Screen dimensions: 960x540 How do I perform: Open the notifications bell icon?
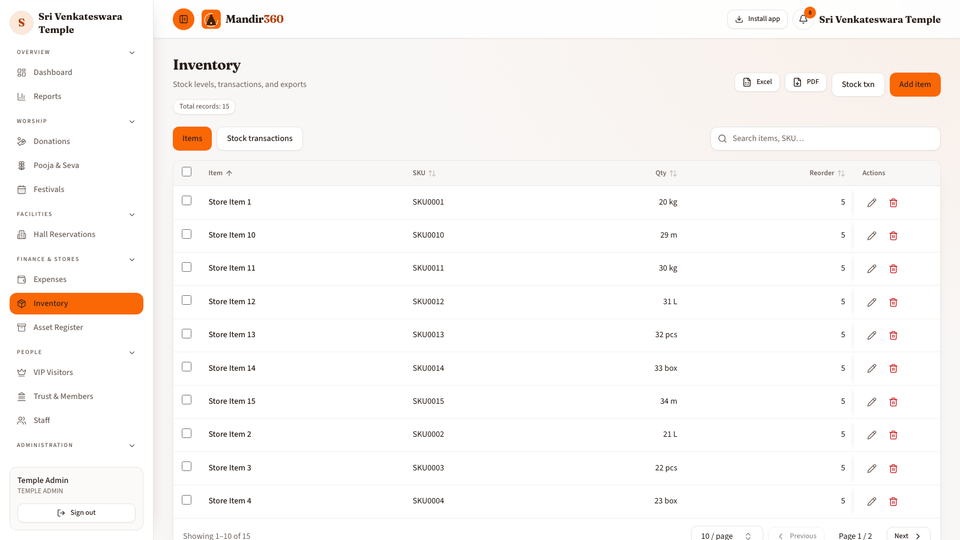(x=803, y=19)
